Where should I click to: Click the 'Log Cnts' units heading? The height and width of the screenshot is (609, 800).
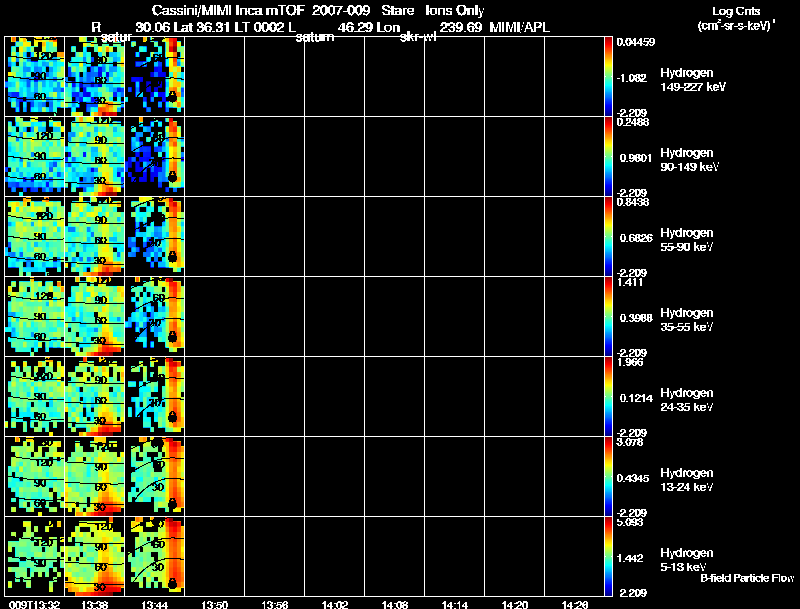(736, 11)
